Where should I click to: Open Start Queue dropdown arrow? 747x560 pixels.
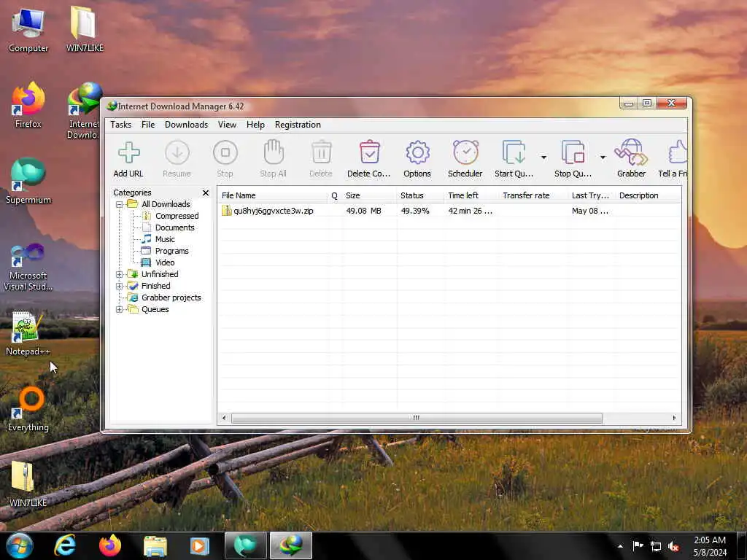pos(543,157)
